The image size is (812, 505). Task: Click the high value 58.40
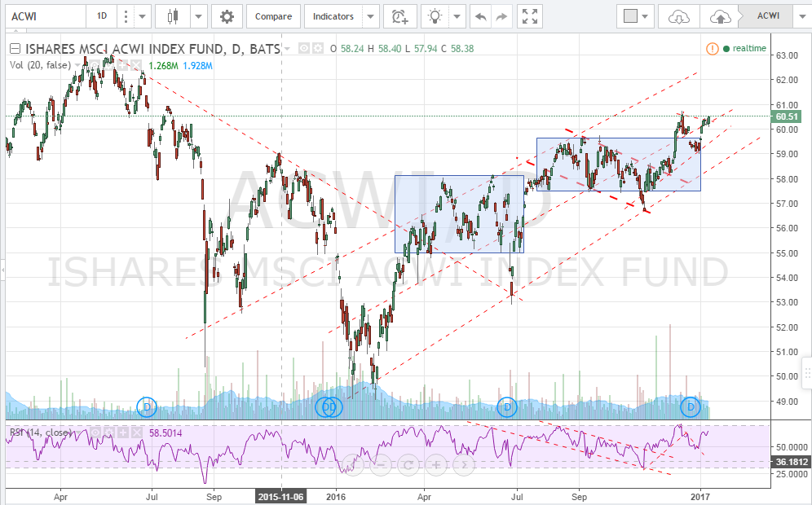390,49
